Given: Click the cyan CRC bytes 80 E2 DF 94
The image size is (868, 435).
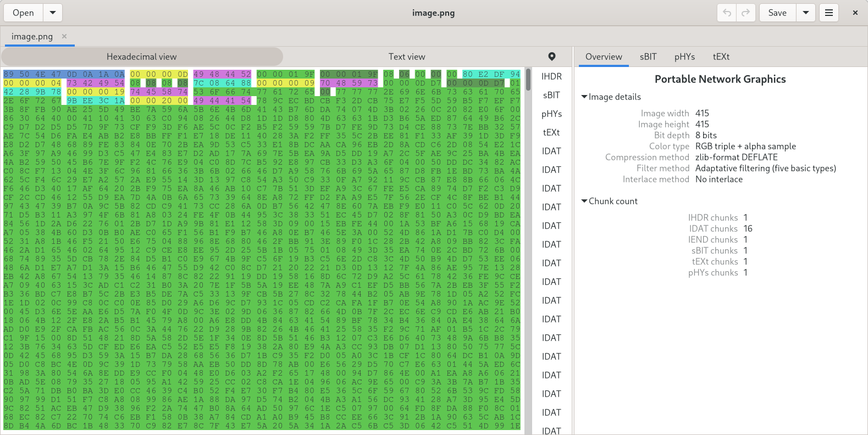Looking at the screenshot, I should tap(491, 74).
